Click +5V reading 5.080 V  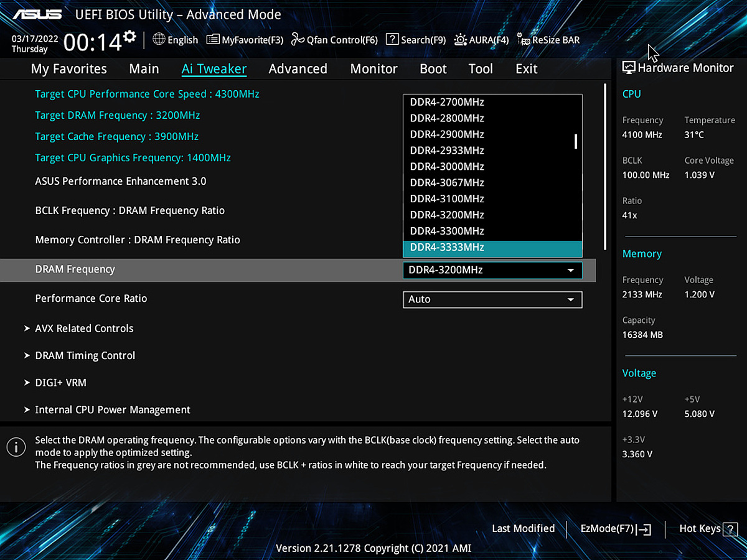pos(700,414)
